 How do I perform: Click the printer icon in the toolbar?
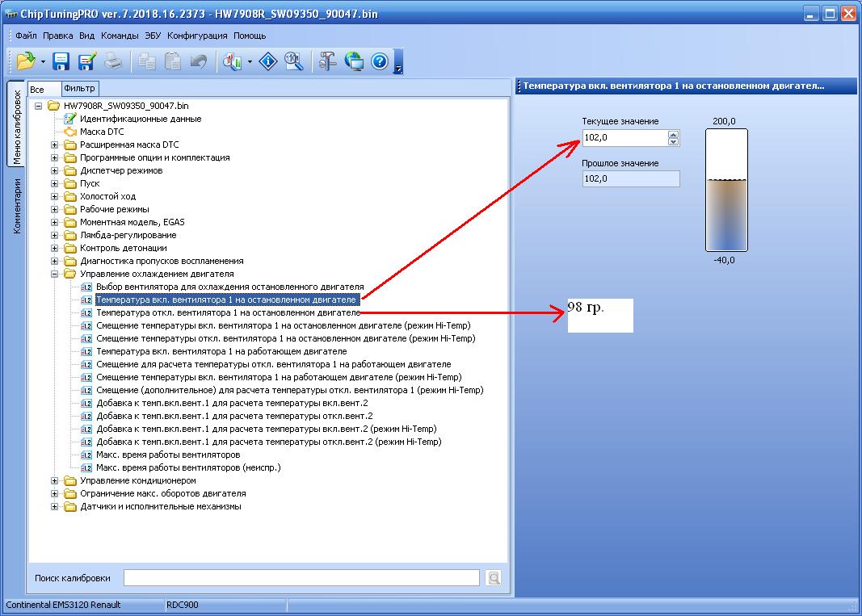[113, 61]
